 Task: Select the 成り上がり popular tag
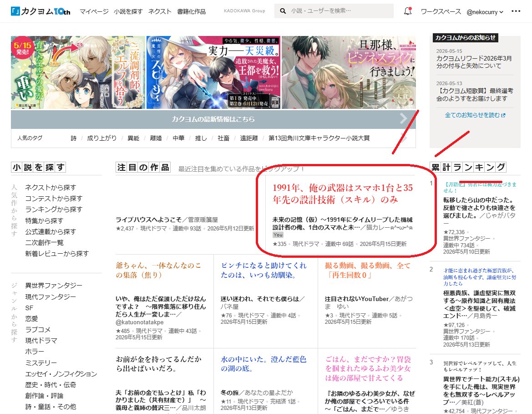pyautogui.click(x=102, y=138)
